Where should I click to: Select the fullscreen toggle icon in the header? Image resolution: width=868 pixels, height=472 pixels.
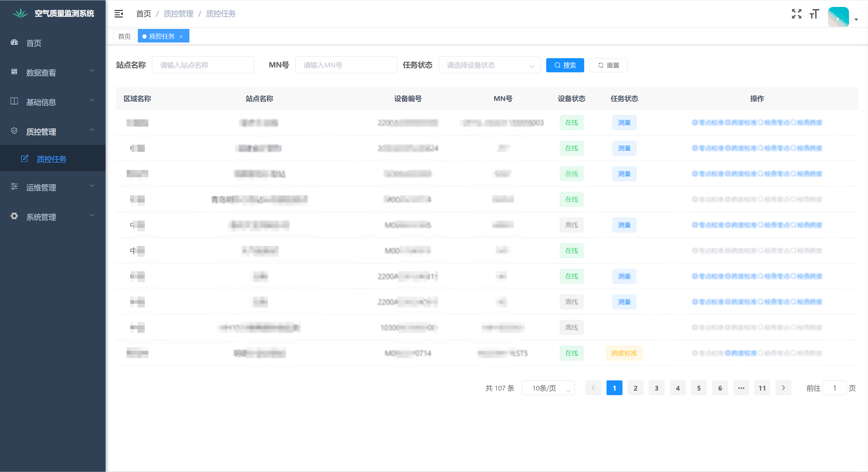tap(797, 14)
